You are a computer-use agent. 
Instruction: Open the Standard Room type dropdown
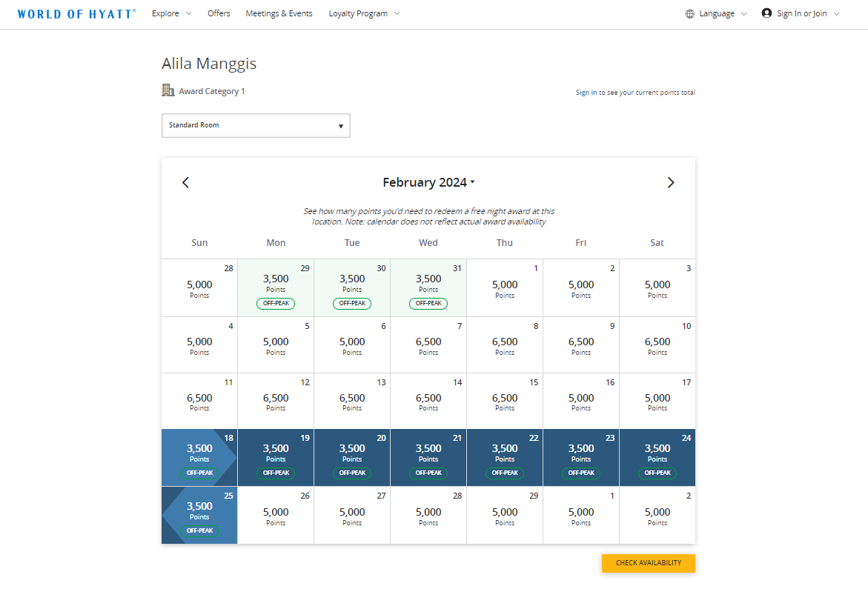pyautogui.click(x=256, y=125)
